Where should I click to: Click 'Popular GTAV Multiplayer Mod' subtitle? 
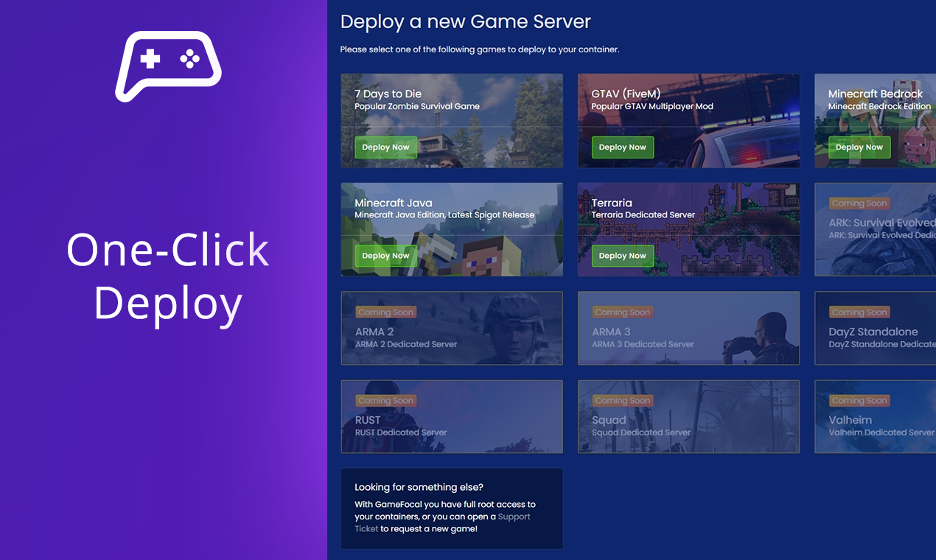[652, 106]
